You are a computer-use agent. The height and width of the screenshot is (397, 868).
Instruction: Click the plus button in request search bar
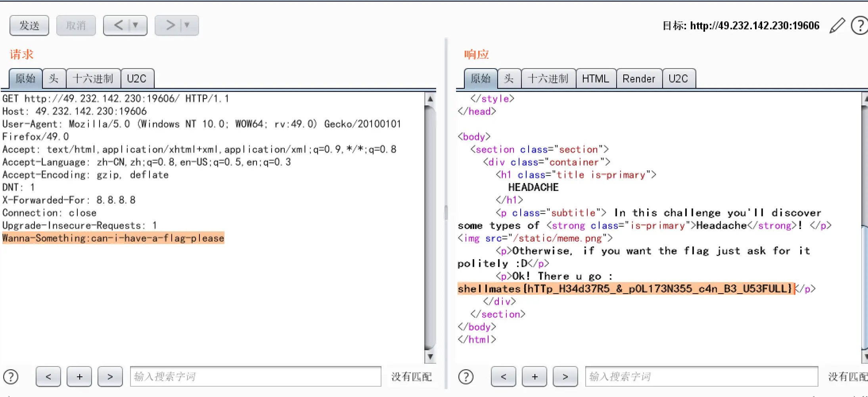[x=79, y=376]
